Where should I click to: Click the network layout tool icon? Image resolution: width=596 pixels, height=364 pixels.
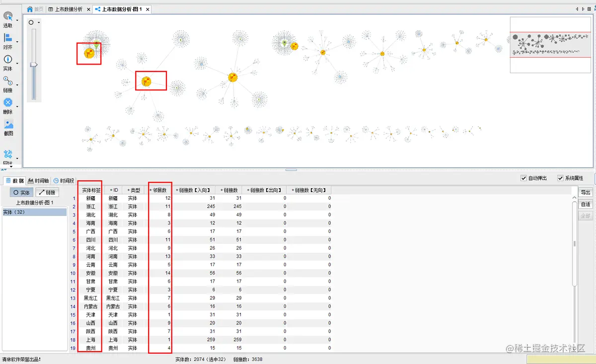point(8,154)
